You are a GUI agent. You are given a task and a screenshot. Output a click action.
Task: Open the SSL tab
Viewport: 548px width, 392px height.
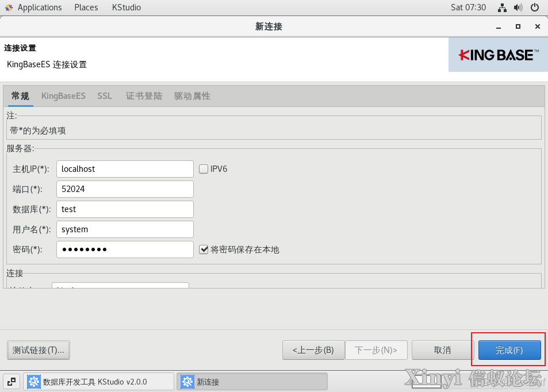click(105, 96)
